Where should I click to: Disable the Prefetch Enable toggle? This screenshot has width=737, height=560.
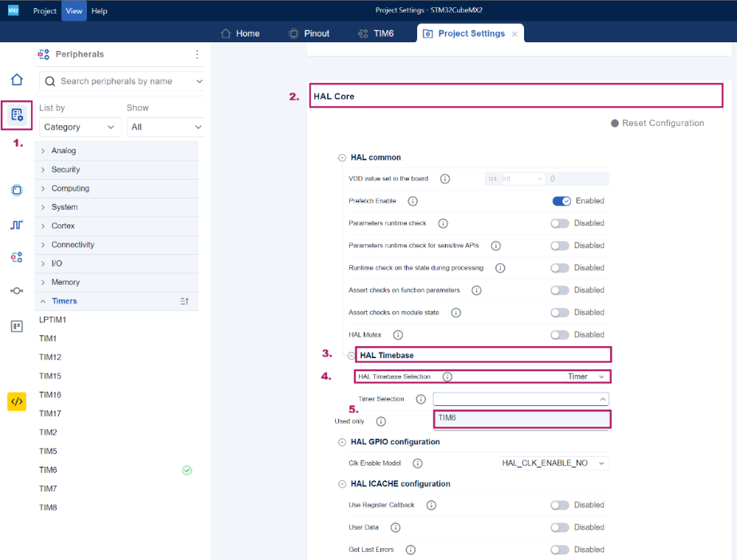click(562, 201)
